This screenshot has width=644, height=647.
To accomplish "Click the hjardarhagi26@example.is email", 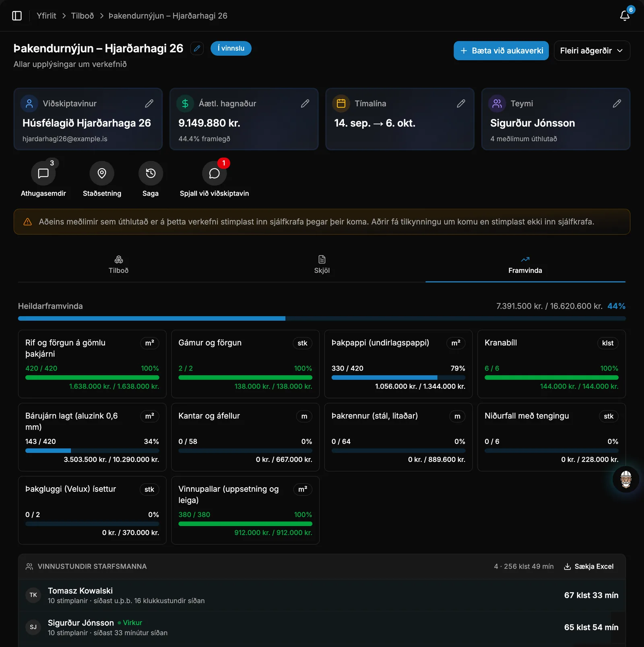I will 65,139.
